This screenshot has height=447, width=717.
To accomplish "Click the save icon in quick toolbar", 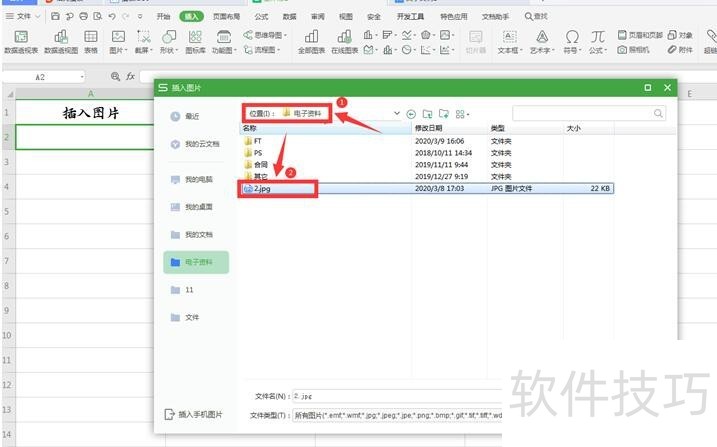I will tap(55, 16).
